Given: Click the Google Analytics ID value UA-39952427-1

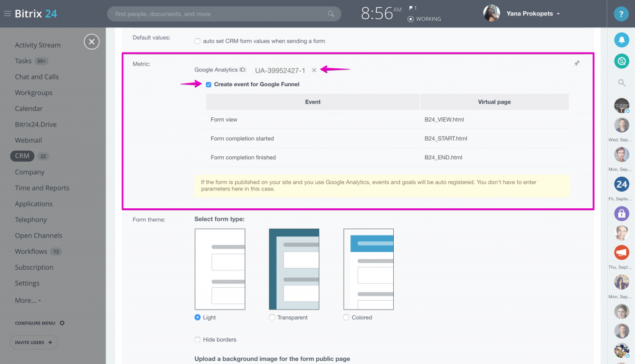Looking at the screenshot, I should coord(280,71).
